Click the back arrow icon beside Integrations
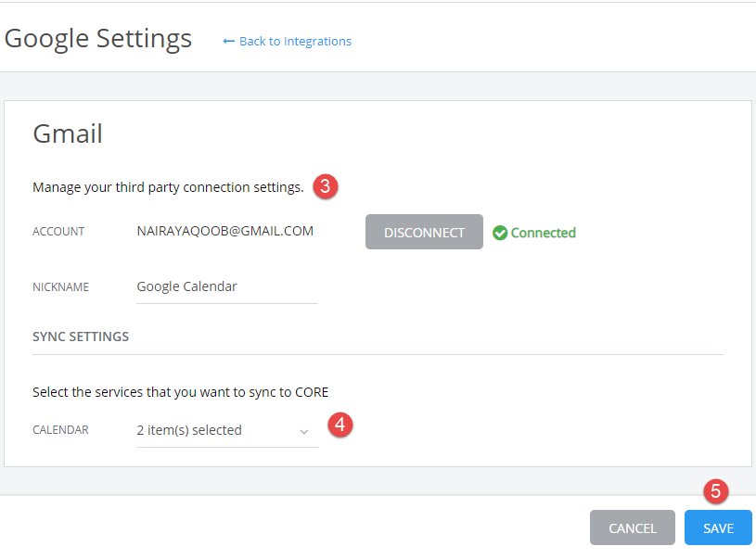The image size is (756, 559). pyautogui.click(x=228, y=42)
